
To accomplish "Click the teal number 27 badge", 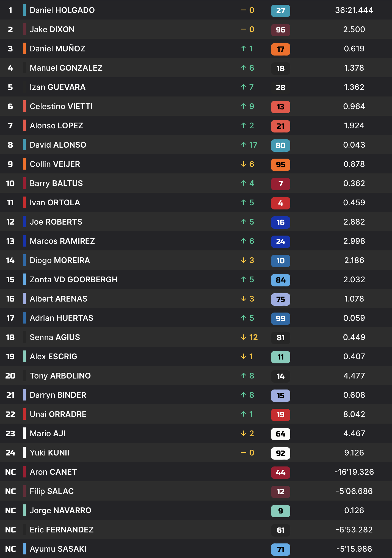I will point(280,11).
